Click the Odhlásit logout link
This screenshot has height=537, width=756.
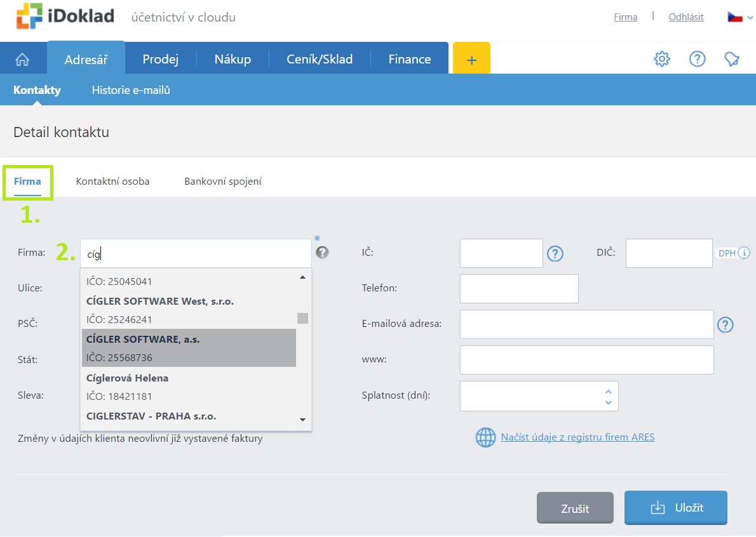click(x=685, y=17)
